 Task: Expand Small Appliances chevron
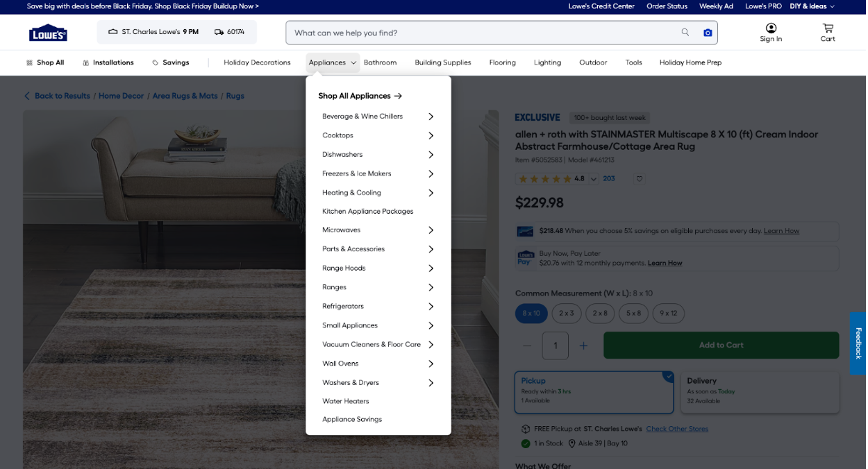pyautogui.click(x=431, y=325)
